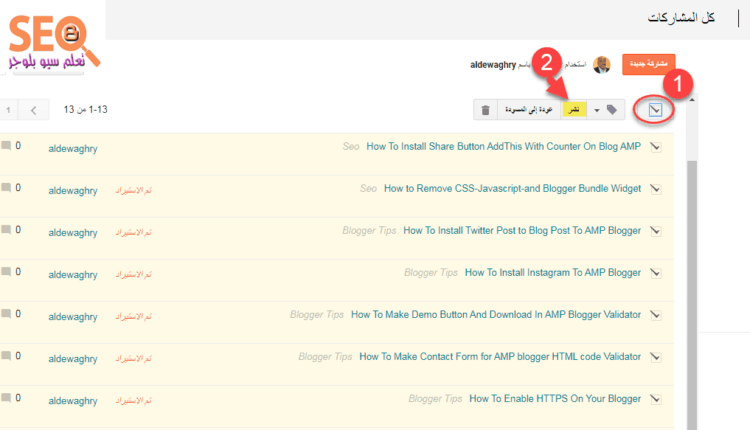Click the scrollbar up arrow
The width and height of the screenshot is (750, 430).
pyautogui.click(x=692, y=100)
